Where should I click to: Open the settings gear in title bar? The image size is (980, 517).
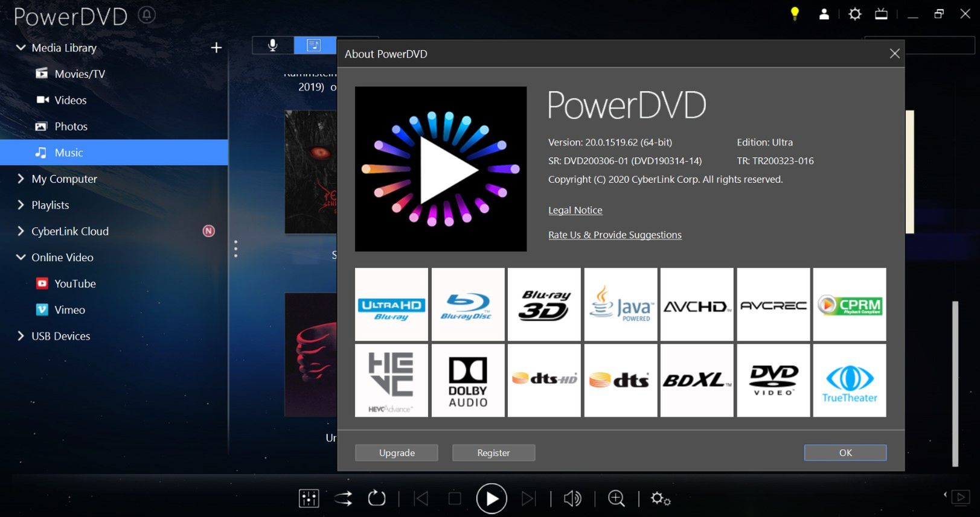coord(854,14)
